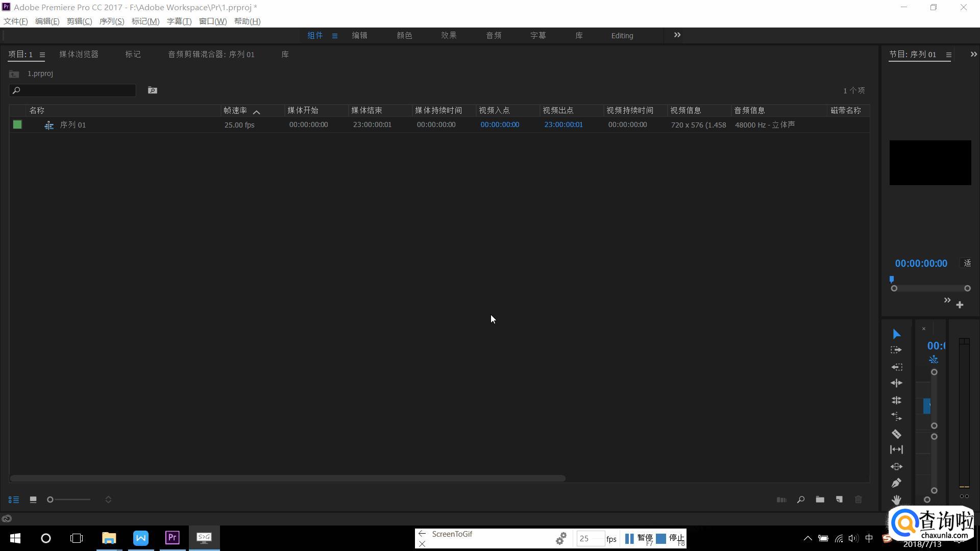980x551 pixels.
Task: Open the 节目: 序列 01 panel menu
Action: (948, 55)
